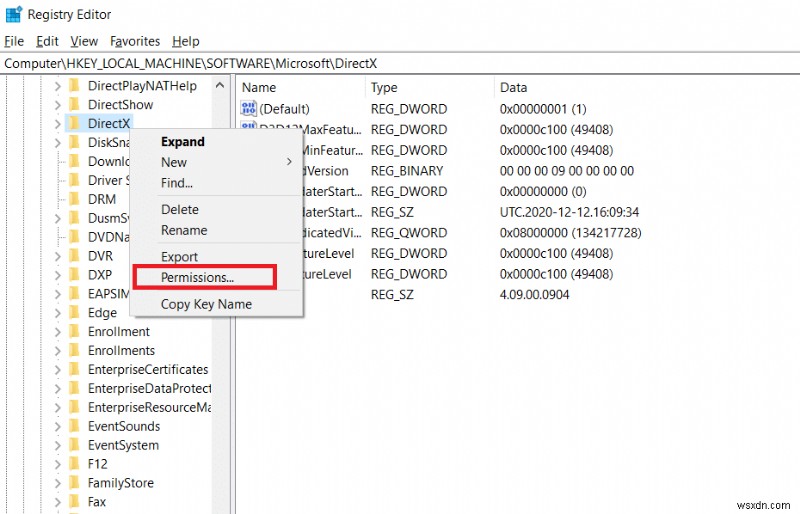Click the Enrollment folder icon

click(x=74, y=331)
